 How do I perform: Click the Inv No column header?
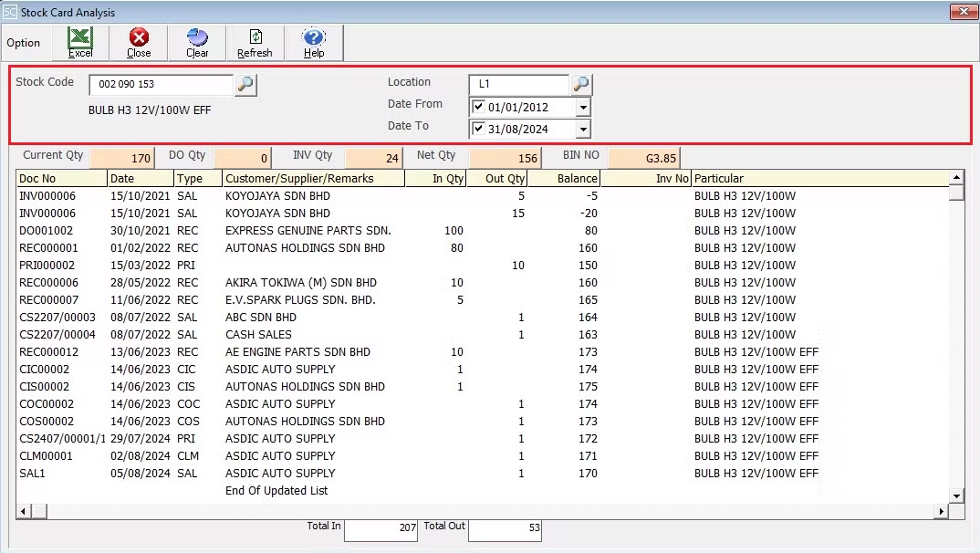pos(646,179)
